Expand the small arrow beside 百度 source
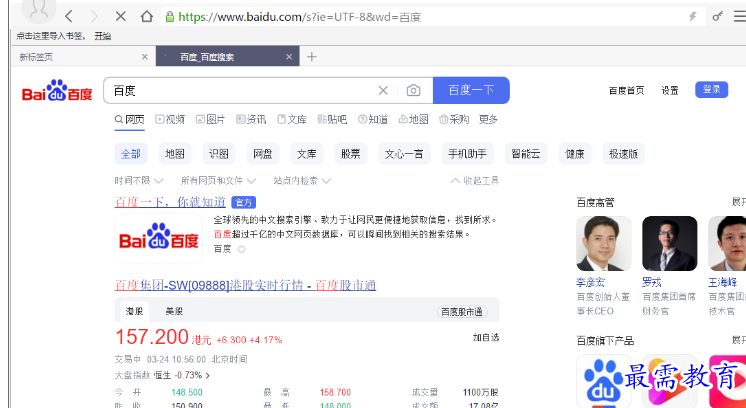Viewport: 746px width, 408px height. [241, 249]
